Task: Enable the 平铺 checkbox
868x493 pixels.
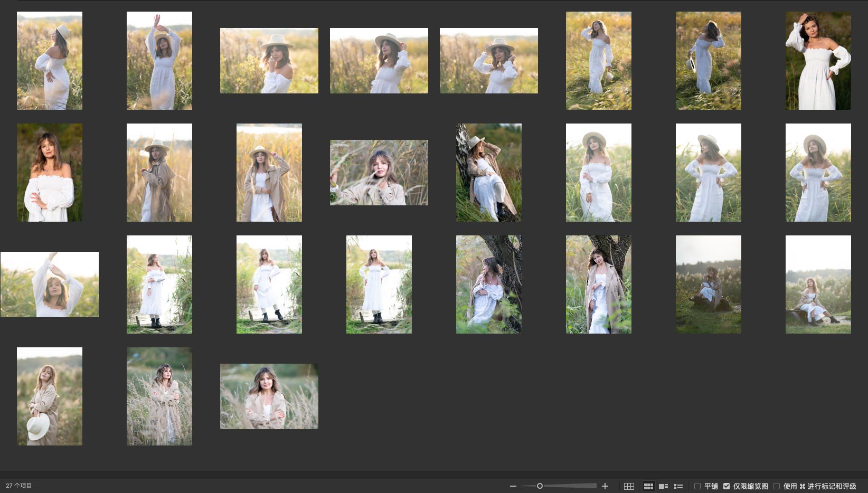Action: [697, 486]
